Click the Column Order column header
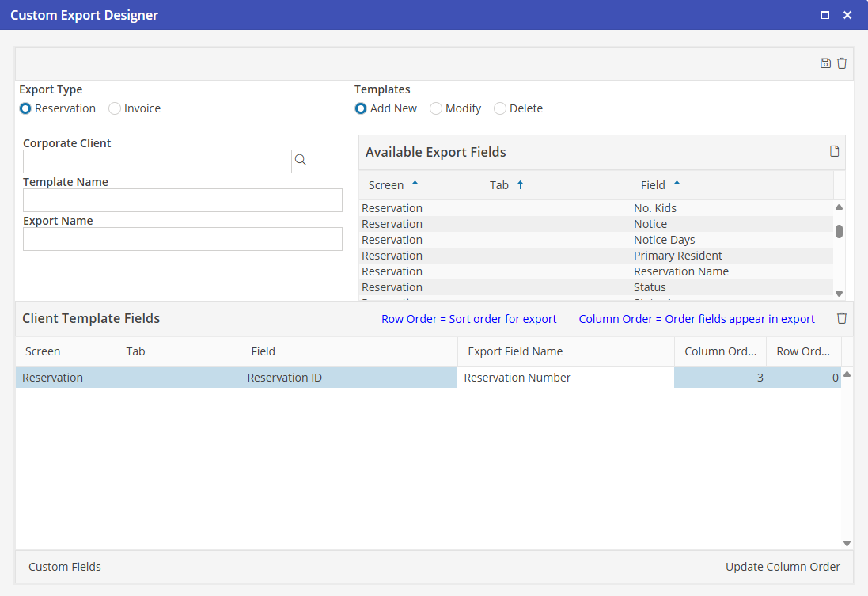Screen dimensions: 868x596 click(x=719, y=351)
